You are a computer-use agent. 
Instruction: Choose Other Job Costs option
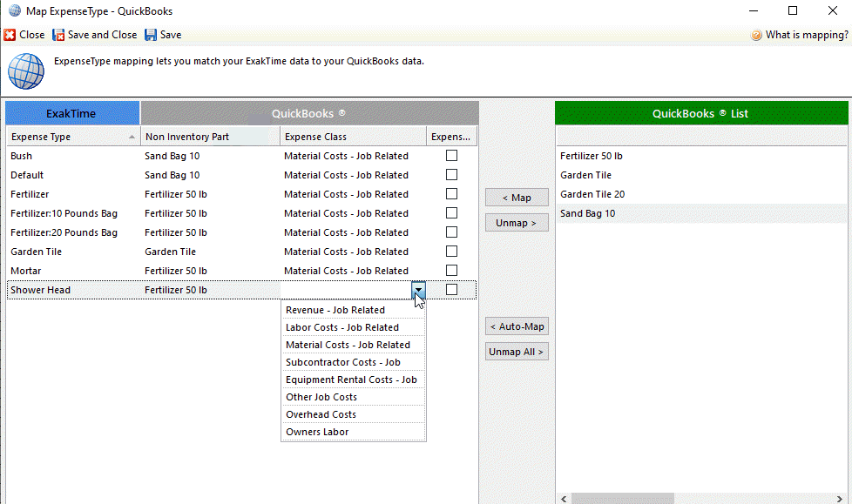click(x=353, y=397)
